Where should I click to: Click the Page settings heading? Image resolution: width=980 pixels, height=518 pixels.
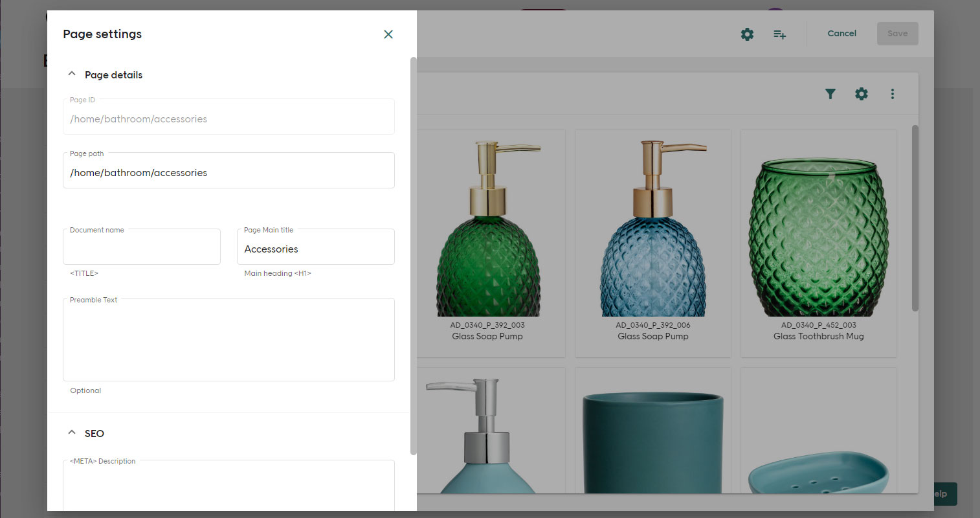click(102, 34)
